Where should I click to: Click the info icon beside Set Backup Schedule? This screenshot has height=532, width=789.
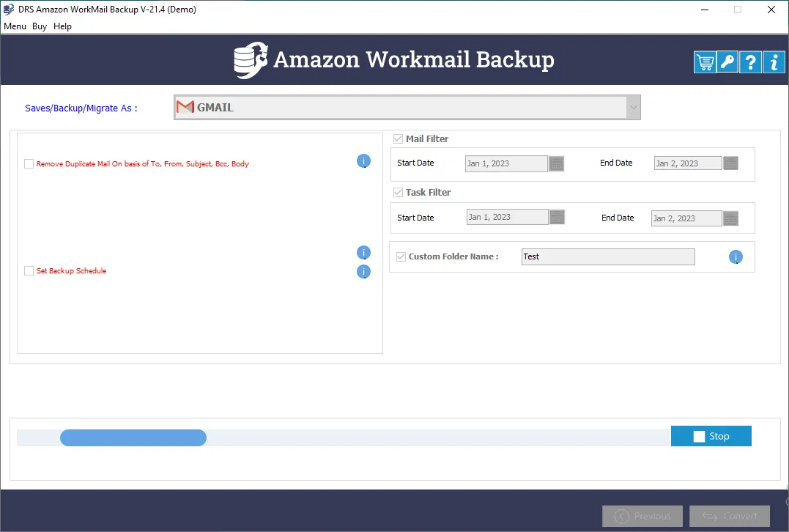point(364,272)
